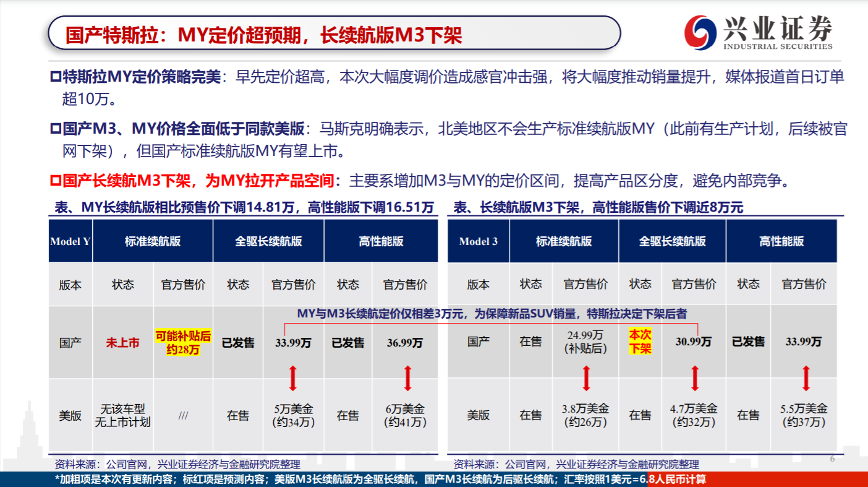Click the '///' placeholder cell
This screenshot has width=868, height=487.
(x=183, y=416)
